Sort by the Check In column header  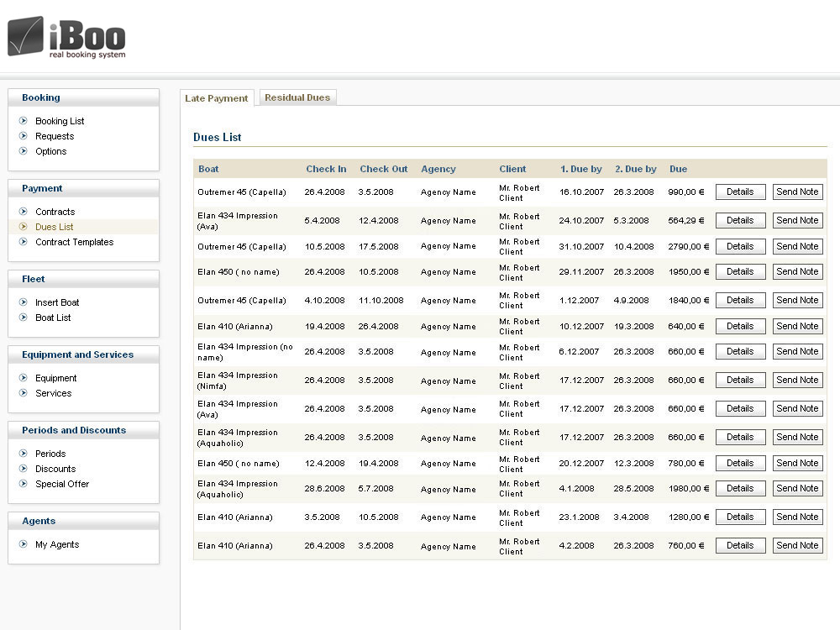(x=326, y=169)
